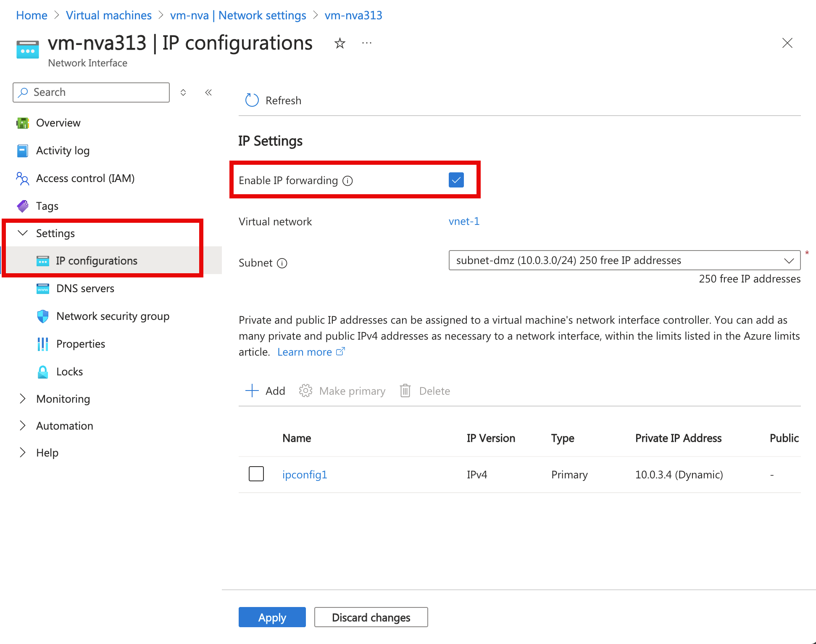This screenshot has width=816, height=644.
Task: Click the DNS servers icon
Action: click(x=42, y=288)
